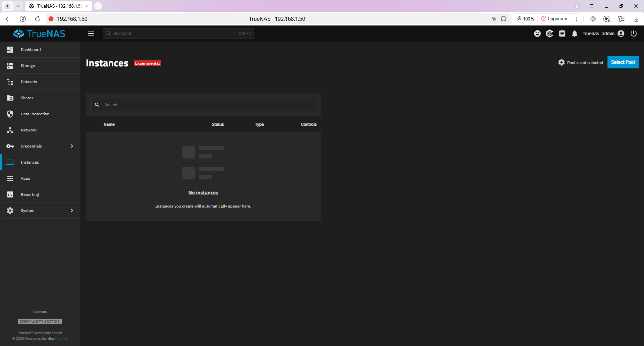The image size is (644, 346).
Task: Open Data Protection shield icon
Action: click(10, 114)
